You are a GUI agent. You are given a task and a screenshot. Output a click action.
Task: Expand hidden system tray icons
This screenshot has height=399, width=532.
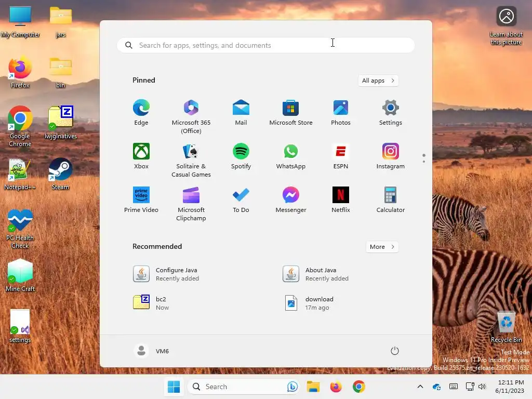[420, 387]
